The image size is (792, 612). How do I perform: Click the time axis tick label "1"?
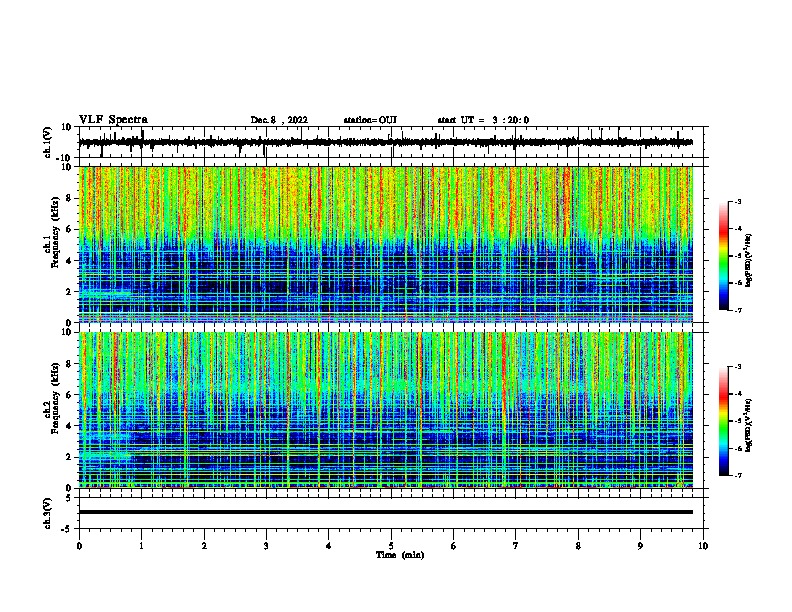click(x=141, y=546)
